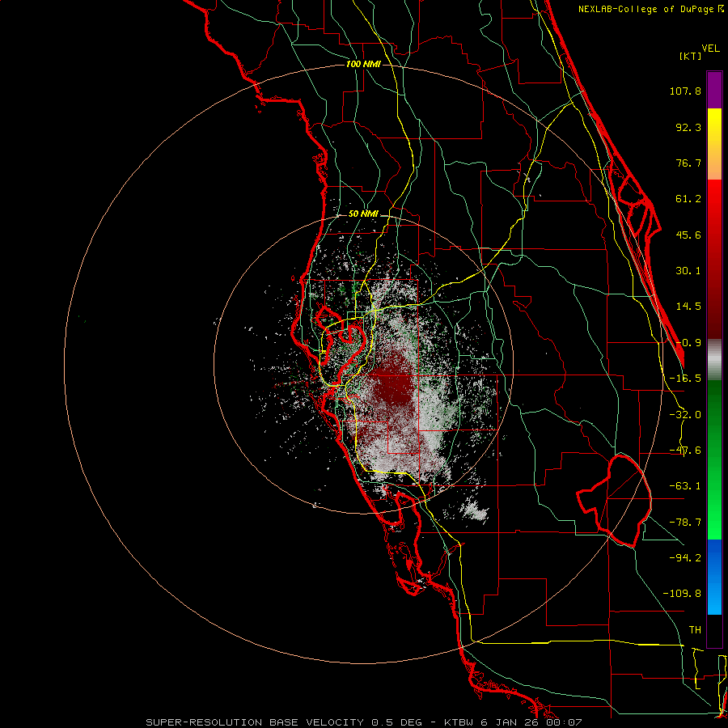Click the TH legend label
The image size is (728, 728).
pyautogui.click(x=695, y=630)
